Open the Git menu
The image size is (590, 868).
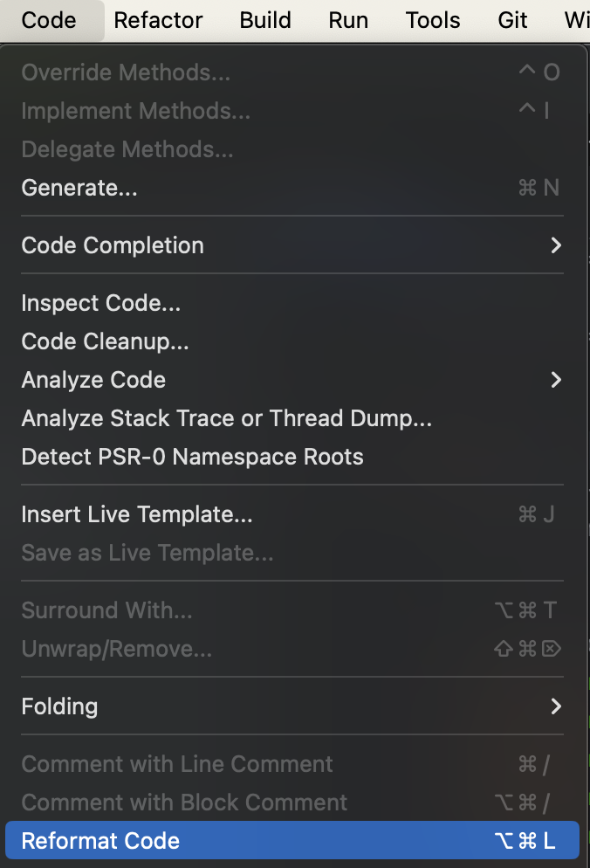[513, 20]
